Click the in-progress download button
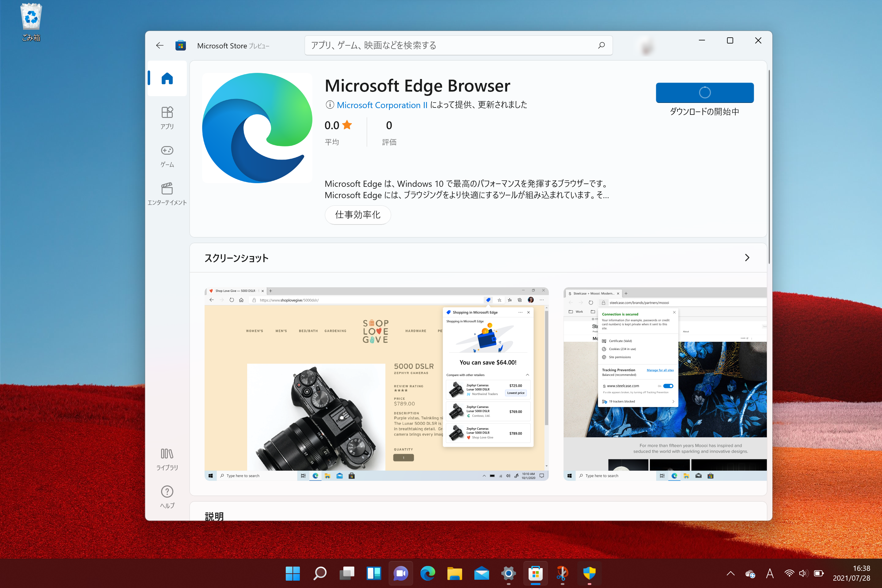This screenshot has height=588, width=882. point(705,92)
